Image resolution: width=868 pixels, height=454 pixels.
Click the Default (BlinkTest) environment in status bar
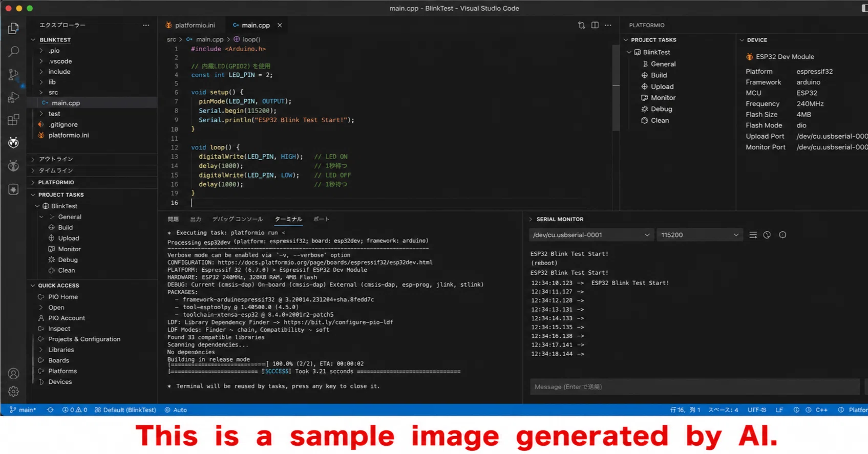[x=125, y=410]
